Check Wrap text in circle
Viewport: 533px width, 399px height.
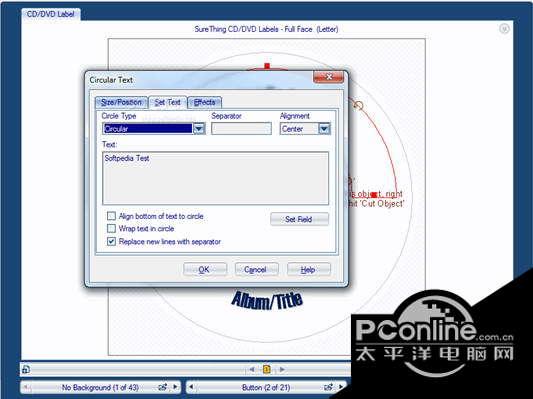point(111,228)
